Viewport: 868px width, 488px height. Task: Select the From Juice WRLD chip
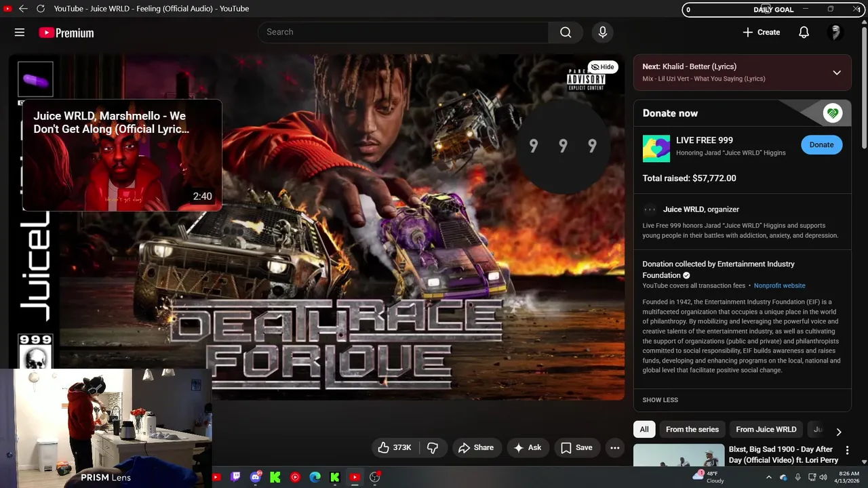tap(766, 429)
